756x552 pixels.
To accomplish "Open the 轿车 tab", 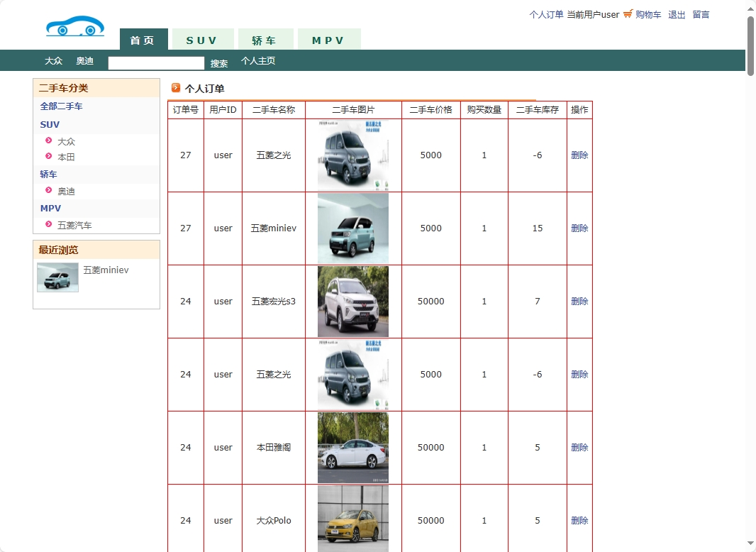I will 265,40.
